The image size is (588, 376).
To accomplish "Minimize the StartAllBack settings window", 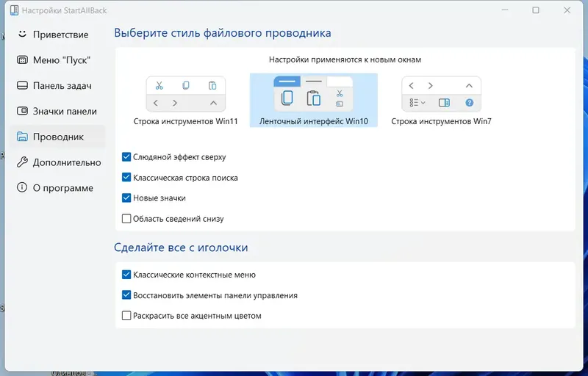I will (505, 10).
